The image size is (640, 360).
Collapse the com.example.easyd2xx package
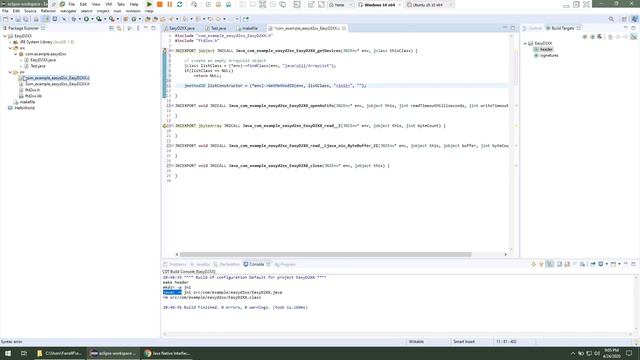click(x=16, y=54)
